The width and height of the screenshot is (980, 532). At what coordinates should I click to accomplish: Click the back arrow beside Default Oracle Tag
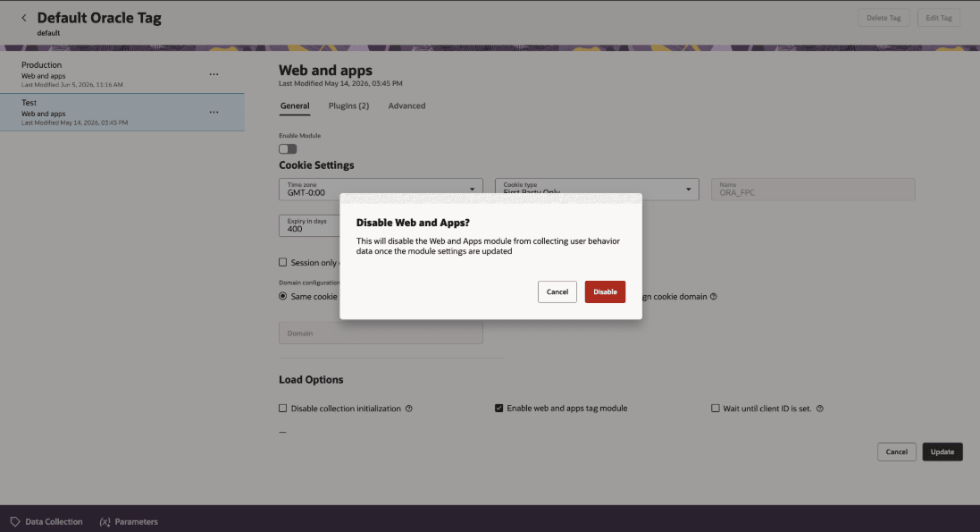point(24,18)
